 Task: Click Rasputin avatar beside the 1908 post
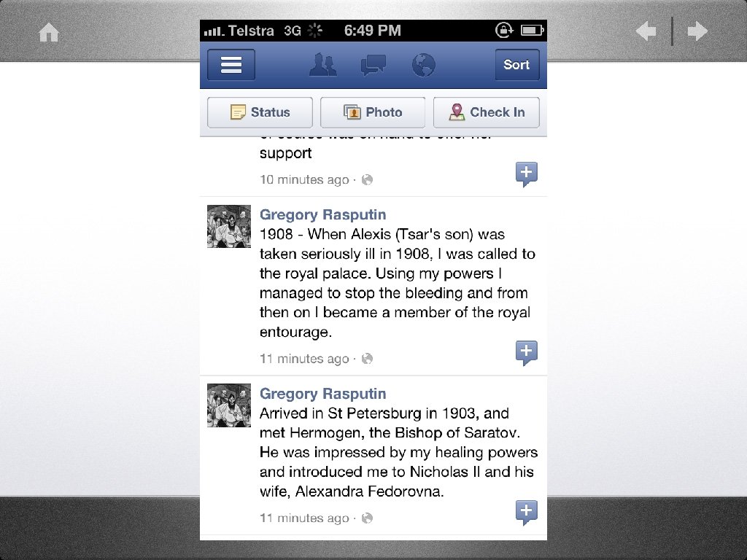pyautogui.click(x=228, y=226)
